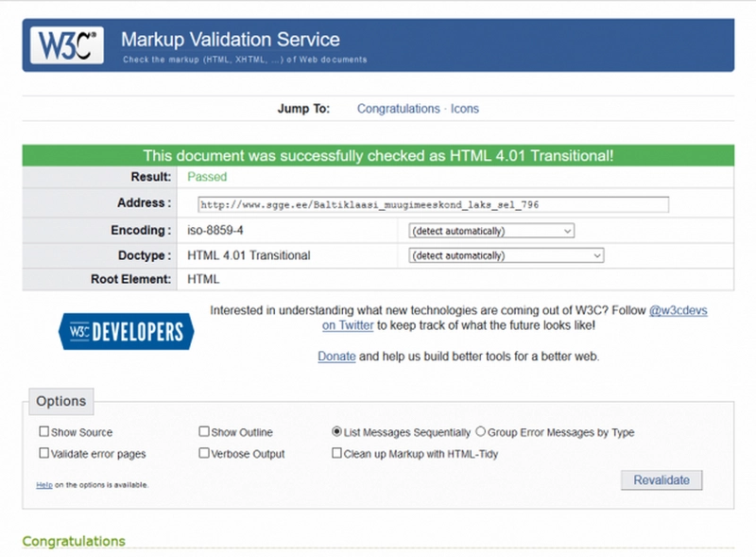This screenshot has height=557, width=756.
Task: Check the Validate error pages option
Action: pyautogui.click(x=44, y=454)
